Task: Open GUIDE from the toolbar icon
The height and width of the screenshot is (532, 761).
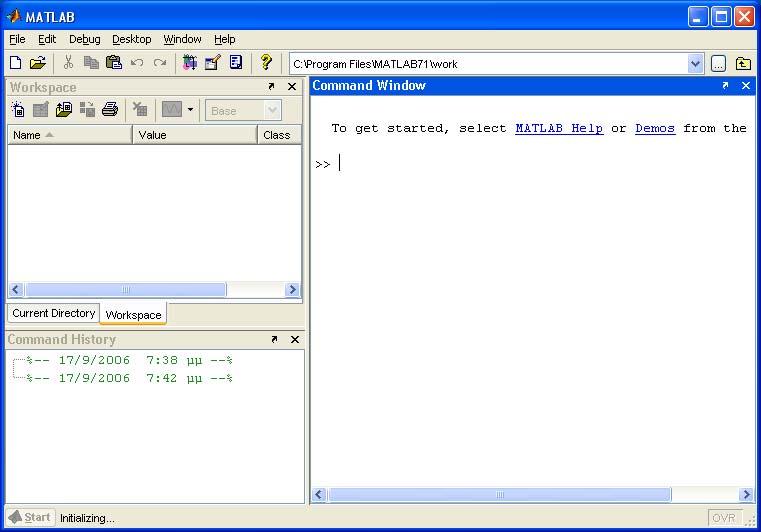Action: point(213,62)
